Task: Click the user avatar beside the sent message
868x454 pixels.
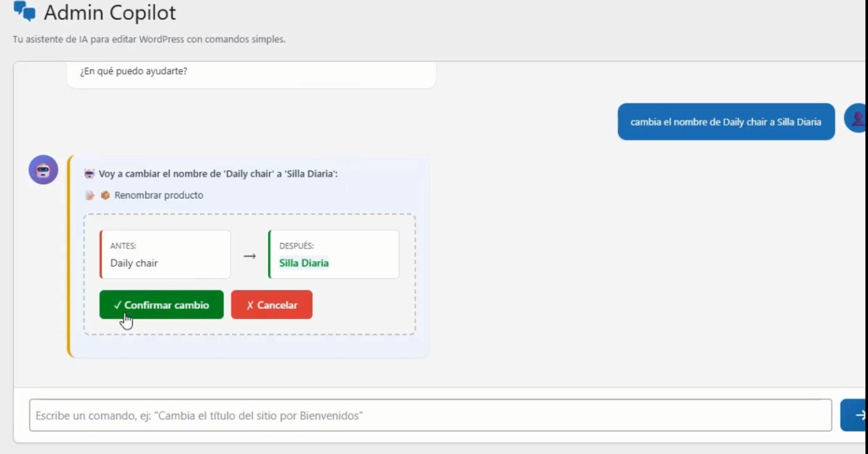Action: pyautogui.click(x=856, y=118)
